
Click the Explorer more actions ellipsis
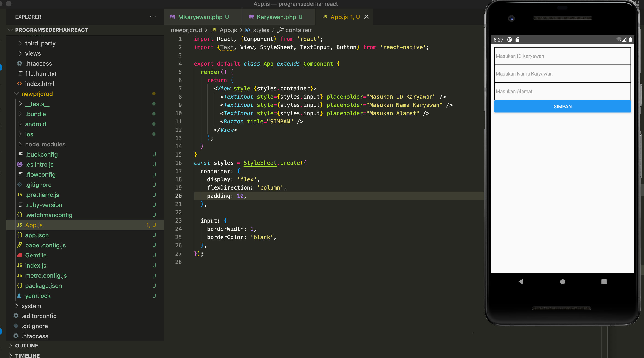coord(153,17)
